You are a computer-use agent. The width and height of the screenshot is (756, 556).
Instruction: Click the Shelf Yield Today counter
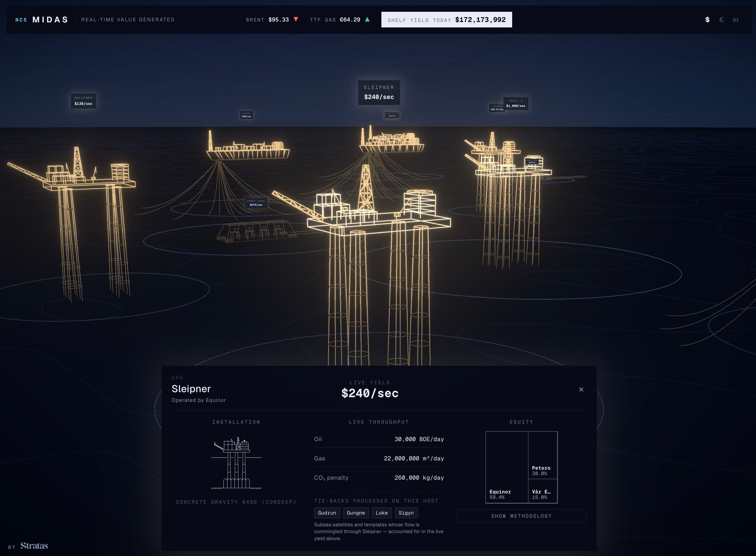(x=447, y=19)
